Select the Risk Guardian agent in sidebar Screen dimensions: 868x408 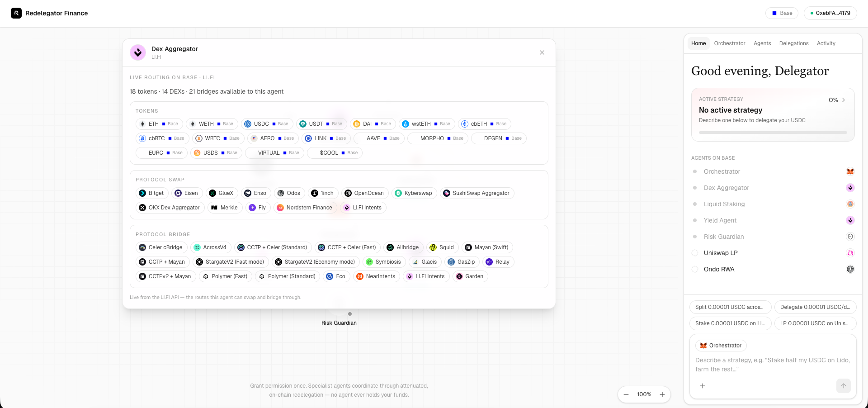(773, 237)
